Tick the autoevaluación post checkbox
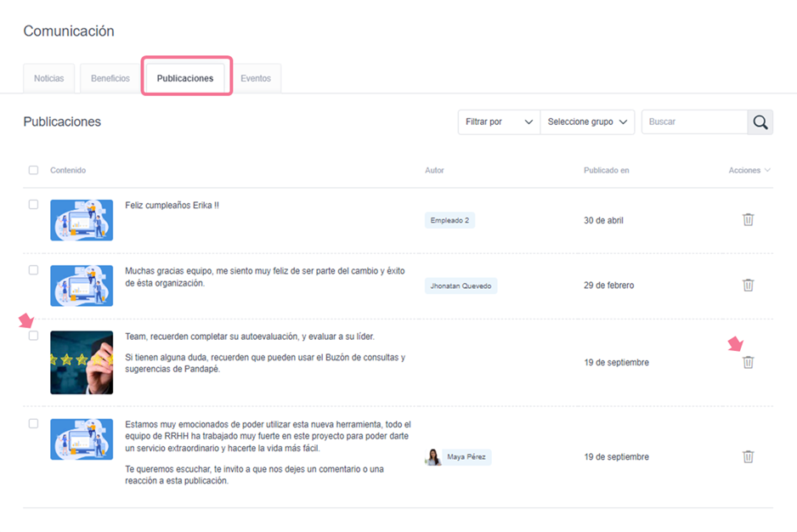Screen dimensions: 797x532 (33, 336)
